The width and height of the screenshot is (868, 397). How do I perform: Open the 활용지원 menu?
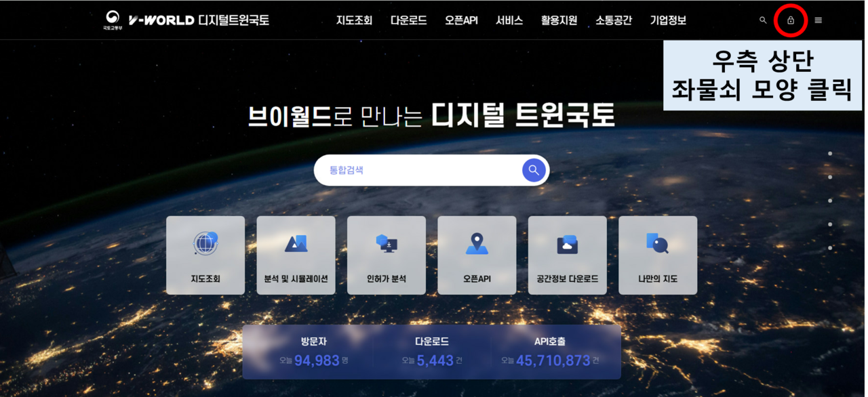(559, 20)
